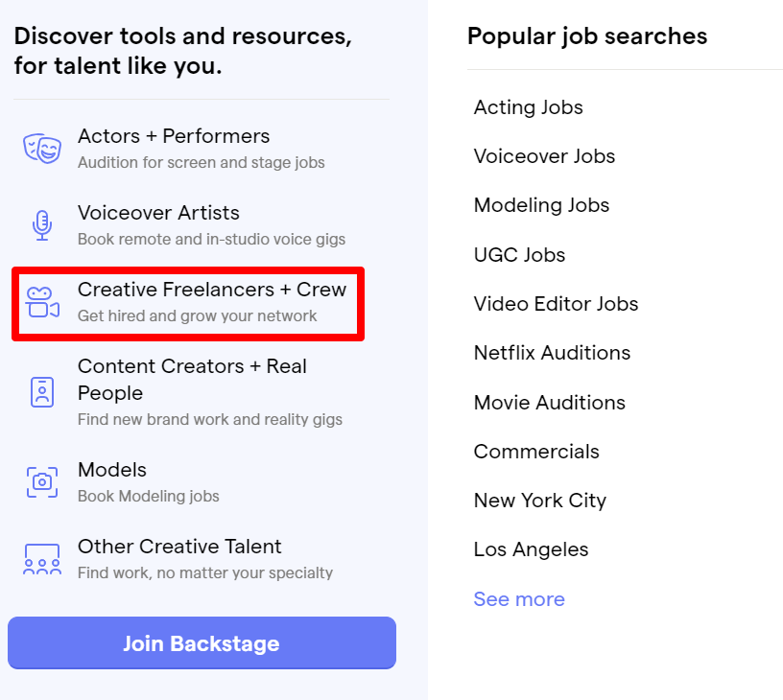The image size is (783, 700).
Task: Select Video Editor Jobs link
Action: [x=556, y=304]
